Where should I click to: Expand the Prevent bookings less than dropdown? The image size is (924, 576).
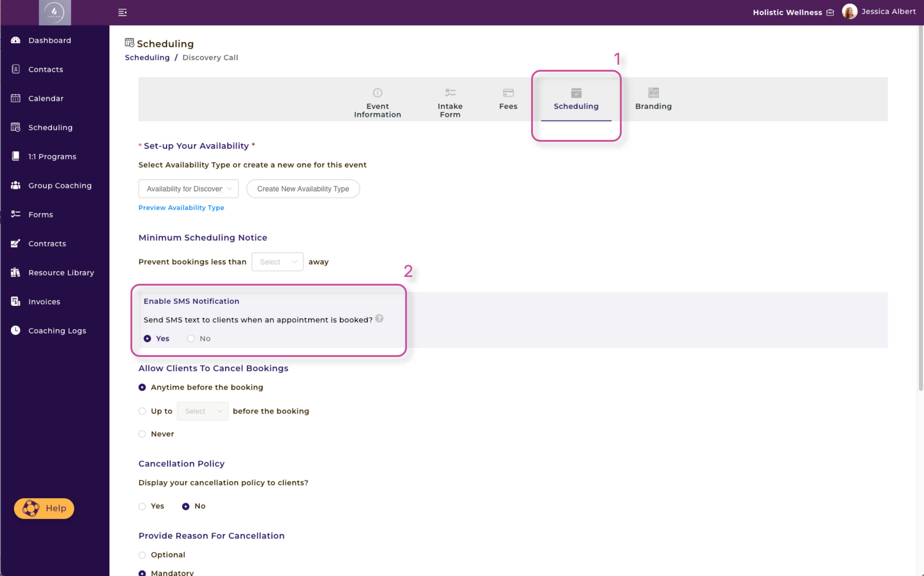(x=277, y=262)
